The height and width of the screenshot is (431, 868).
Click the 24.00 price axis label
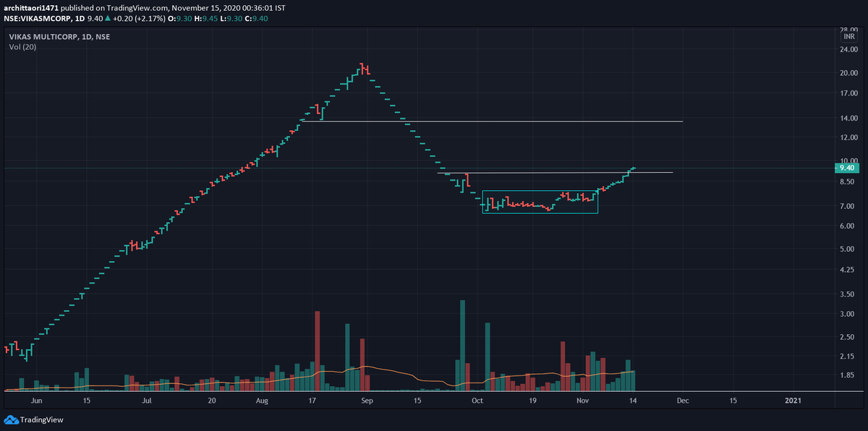coord(848,50)
